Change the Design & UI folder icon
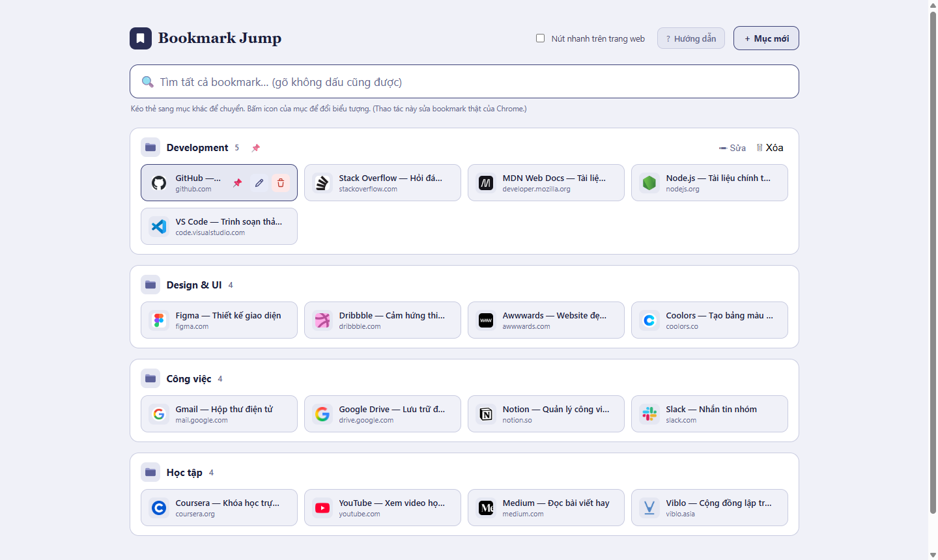This screenshot has height=560, width=938. [150, 285]
